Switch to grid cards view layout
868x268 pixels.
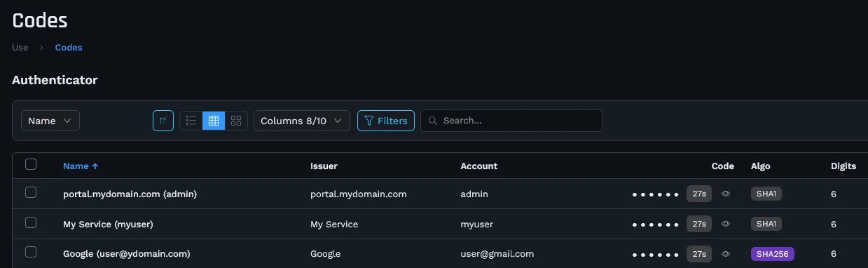tap(236, 121)
